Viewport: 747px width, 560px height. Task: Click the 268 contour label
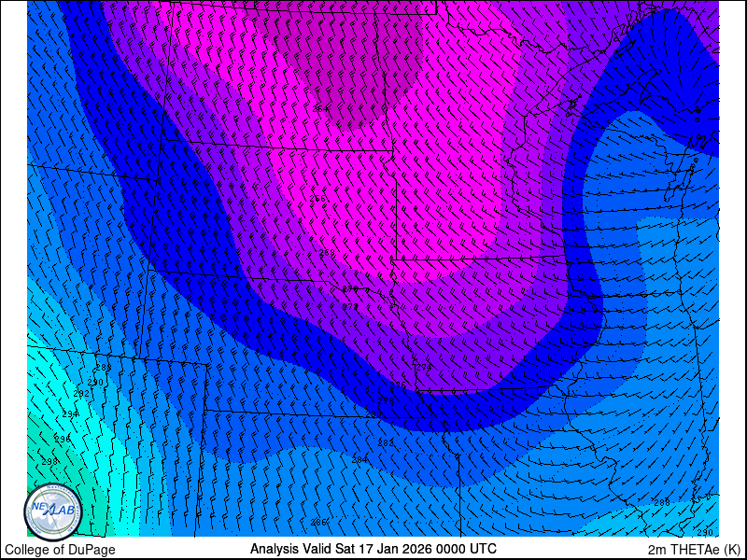(x=327, y=252)
